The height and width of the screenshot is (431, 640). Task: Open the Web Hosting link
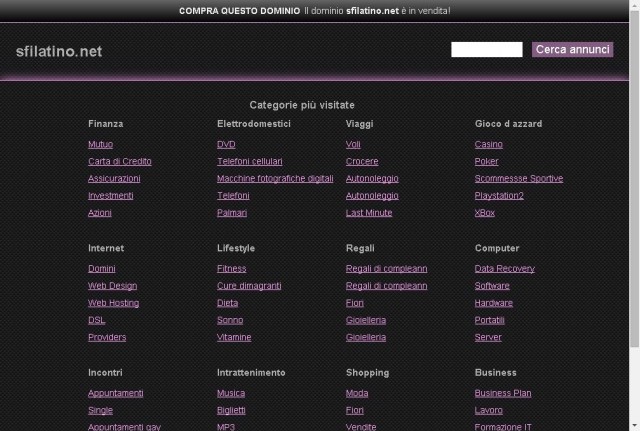[x=113, y=303]
